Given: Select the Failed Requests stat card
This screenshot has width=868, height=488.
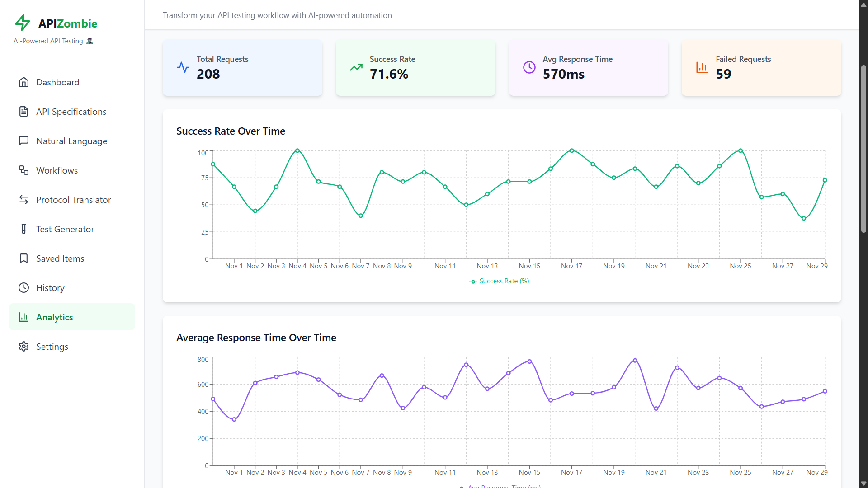Looking at the screenshot, I should coord(761,68).
